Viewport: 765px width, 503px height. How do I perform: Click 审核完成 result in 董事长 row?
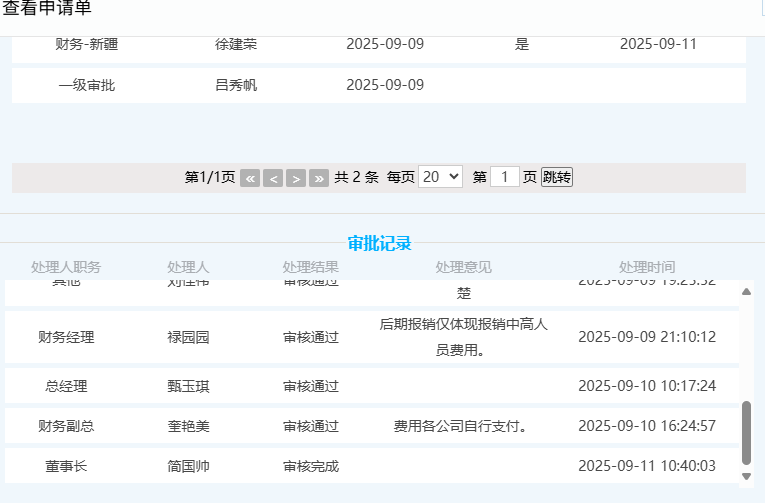point(311,466)
